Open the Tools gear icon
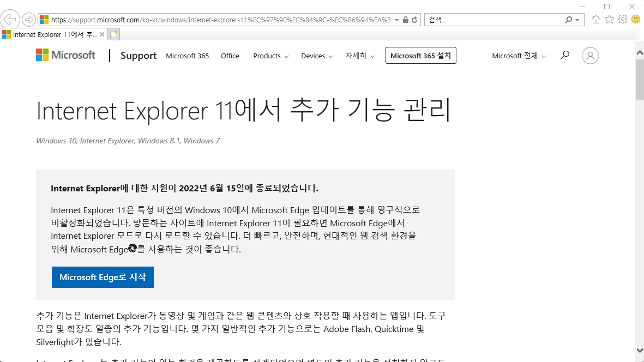 click(x=623, y=19)
